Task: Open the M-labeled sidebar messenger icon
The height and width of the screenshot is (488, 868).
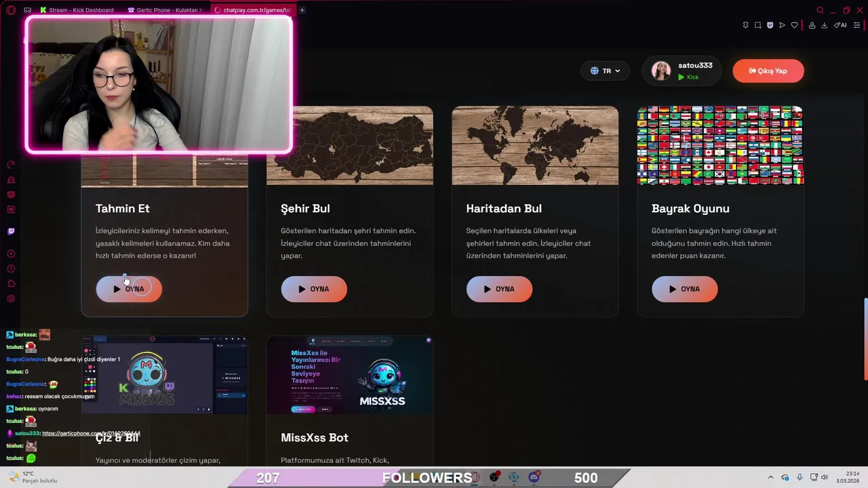Action: 11,209
